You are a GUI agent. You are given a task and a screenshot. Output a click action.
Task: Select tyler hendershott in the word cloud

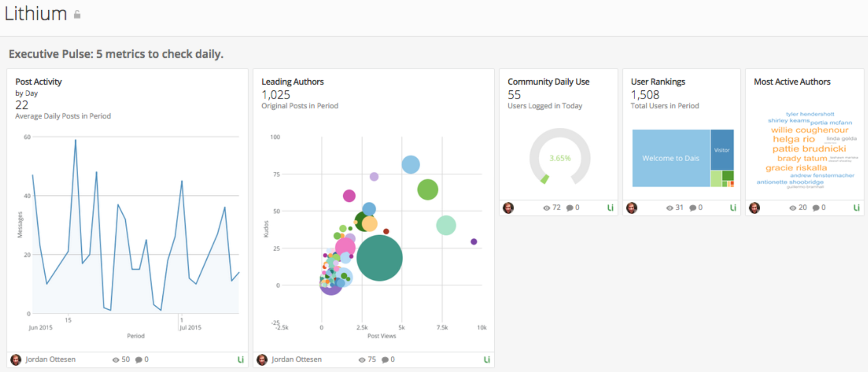pos(810,114)
